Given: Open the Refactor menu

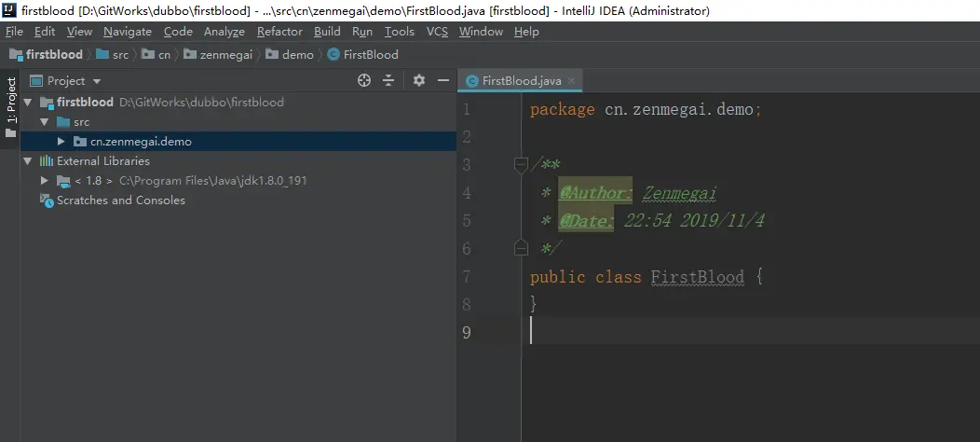Looking at the screenshot, I should (x=279, y=32).
